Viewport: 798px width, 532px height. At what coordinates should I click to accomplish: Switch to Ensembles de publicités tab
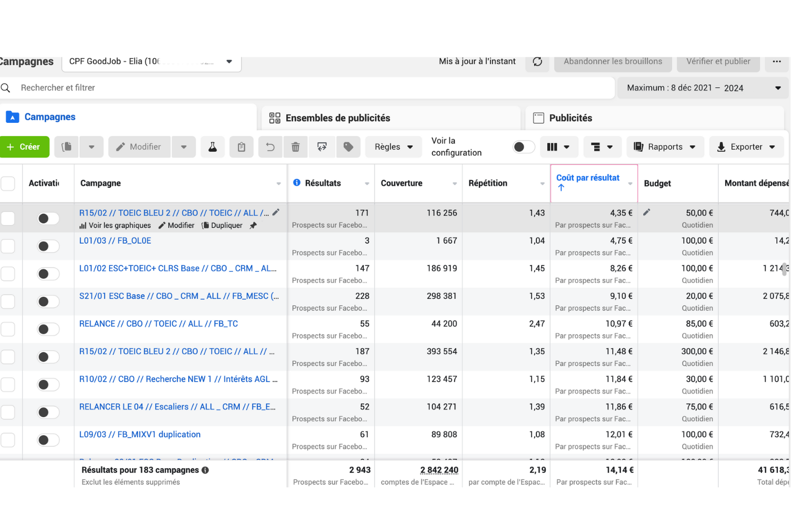(x=337, y=118)
